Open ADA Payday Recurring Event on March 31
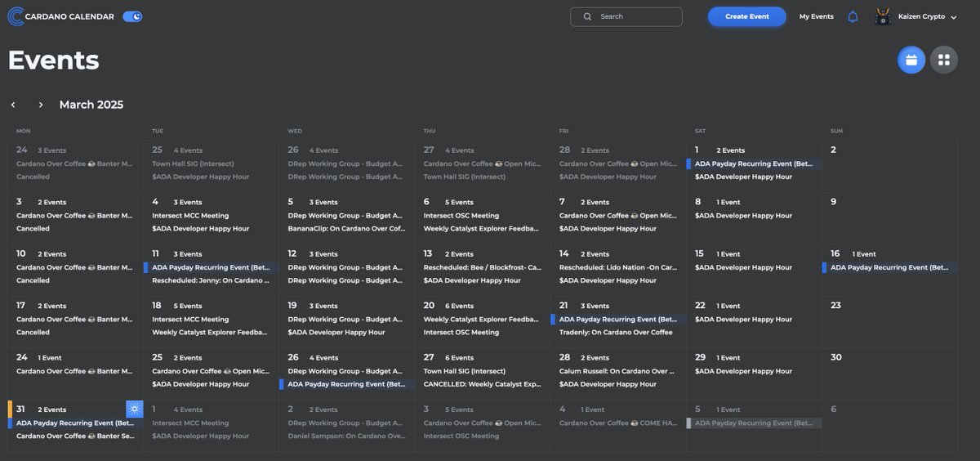 point(76,423)
